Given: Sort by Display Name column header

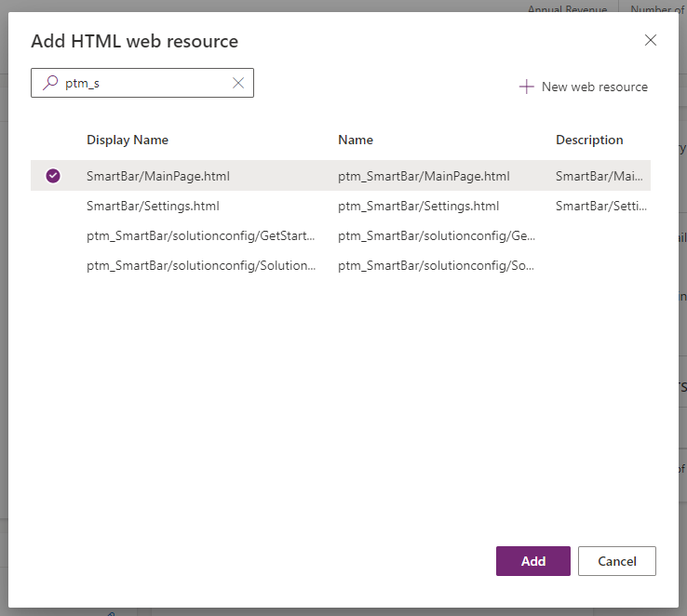Looking at the screenshot, I should coord(127,140).
